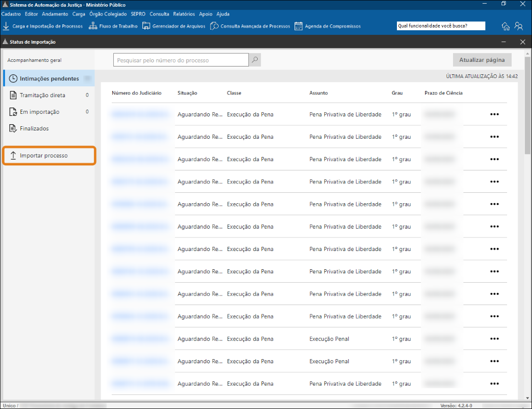Open three-dot menu for first Execução Penal row
This screenshot has height=409, width=532.
coord(494,339)
